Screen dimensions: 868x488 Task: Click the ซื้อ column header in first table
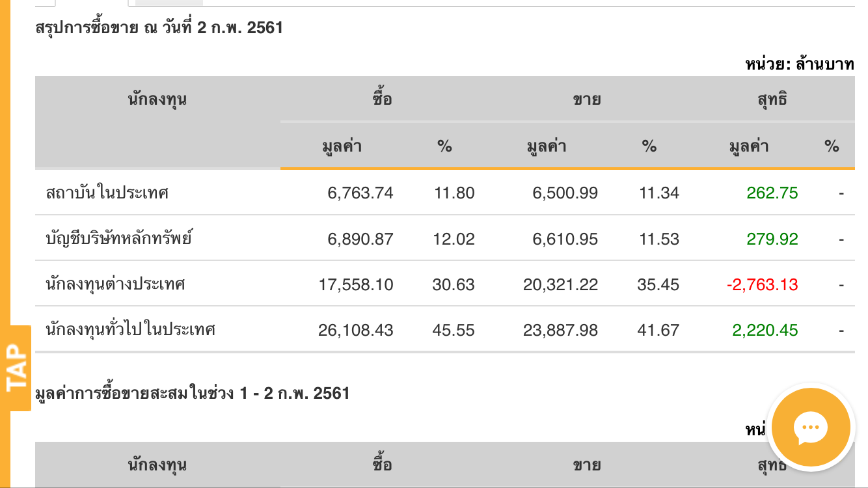tap(383, 100)
